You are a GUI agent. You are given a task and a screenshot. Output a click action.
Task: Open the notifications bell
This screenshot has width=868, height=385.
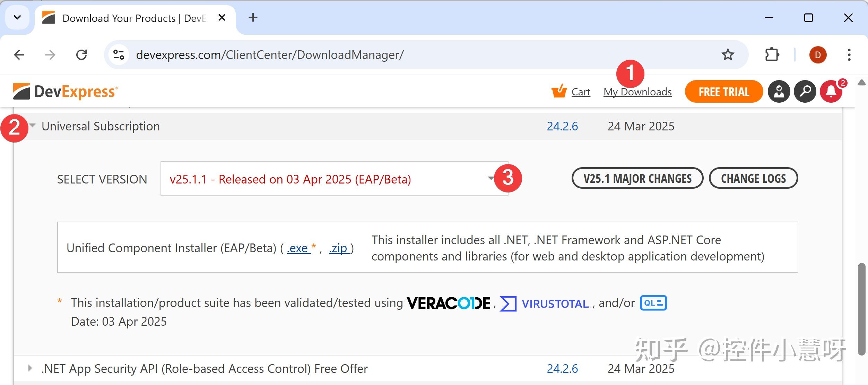831,91
